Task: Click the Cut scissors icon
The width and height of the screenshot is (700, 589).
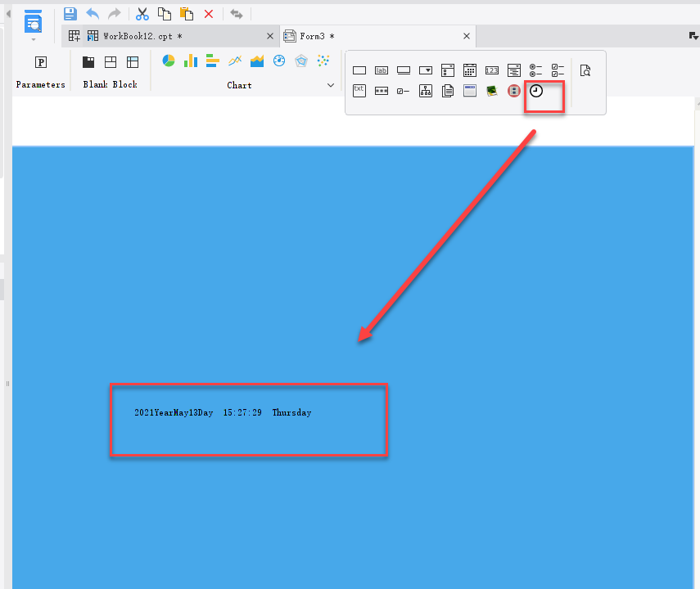Action: pyautogui.click(x=142, y=13)
